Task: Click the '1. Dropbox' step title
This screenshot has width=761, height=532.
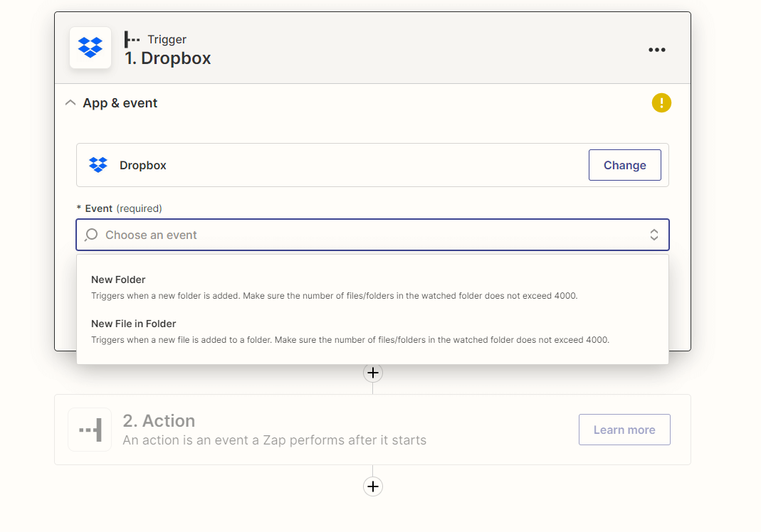Action: [x=168, y=58]
